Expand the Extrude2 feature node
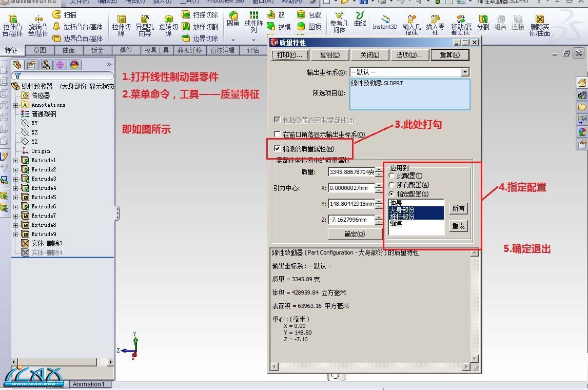Screen dimensions: 588x390 tap(16, 170)
